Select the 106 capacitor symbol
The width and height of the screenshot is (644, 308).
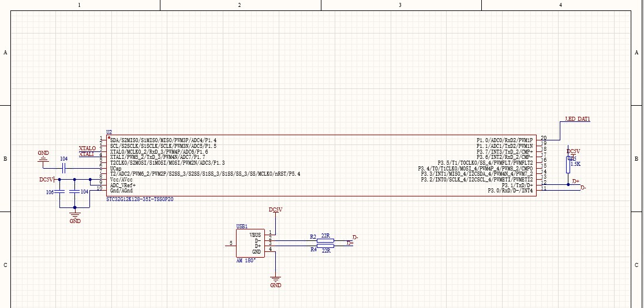(61, 192)
